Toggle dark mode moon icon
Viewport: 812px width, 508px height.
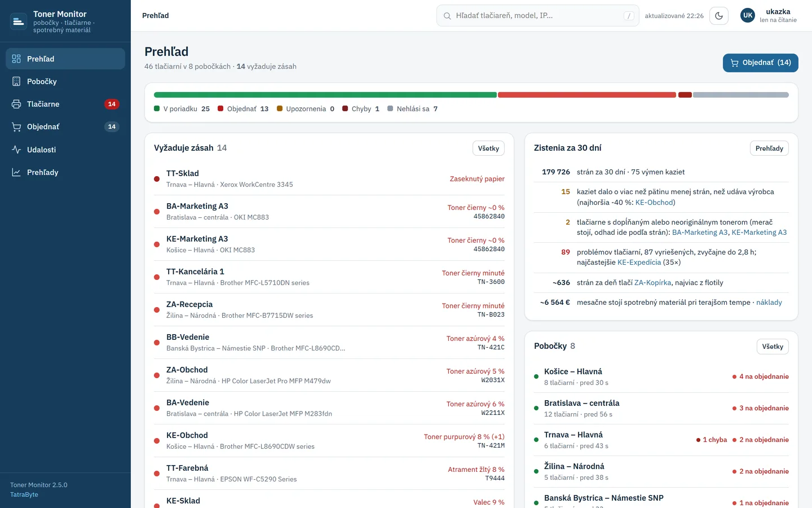(719, 16)
